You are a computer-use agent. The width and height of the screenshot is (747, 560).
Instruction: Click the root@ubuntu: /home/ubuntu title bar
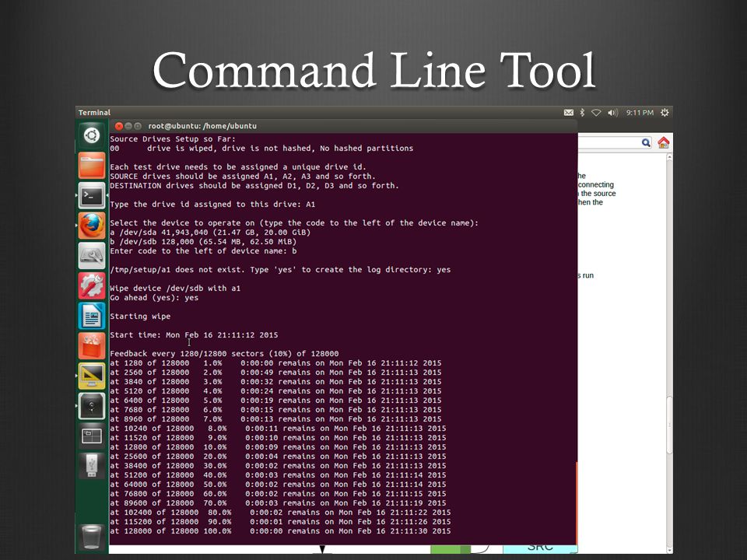(x=343, y=126)
